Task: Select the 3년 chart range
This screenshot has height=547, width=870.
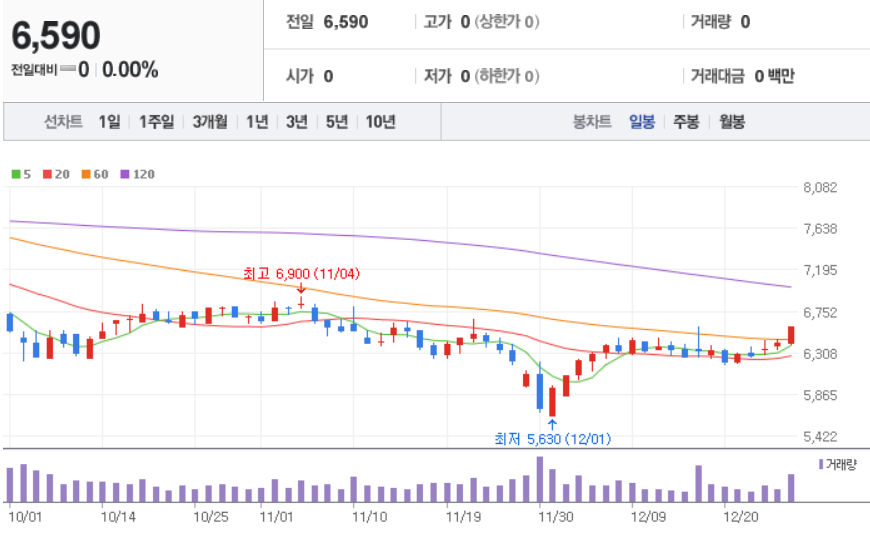Action: click(x=297, y=121)
